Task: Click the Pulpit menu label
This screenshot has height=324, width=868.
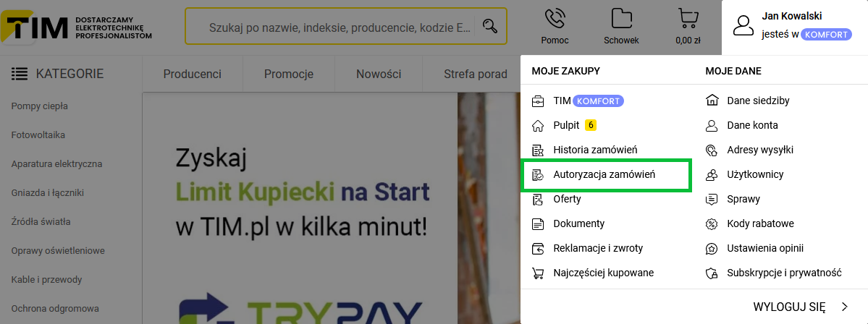Action: click(x=565, y=126)
